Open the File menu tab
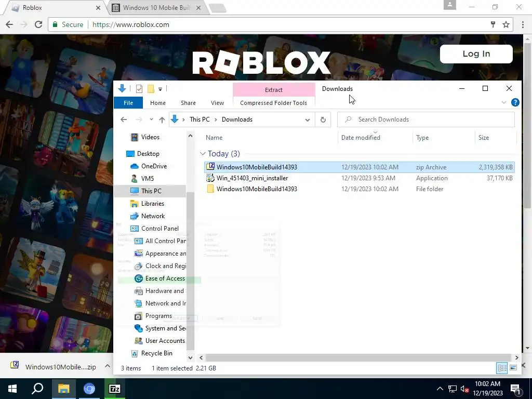This screenshot has width=532, height=399. (x=128, y=103)
